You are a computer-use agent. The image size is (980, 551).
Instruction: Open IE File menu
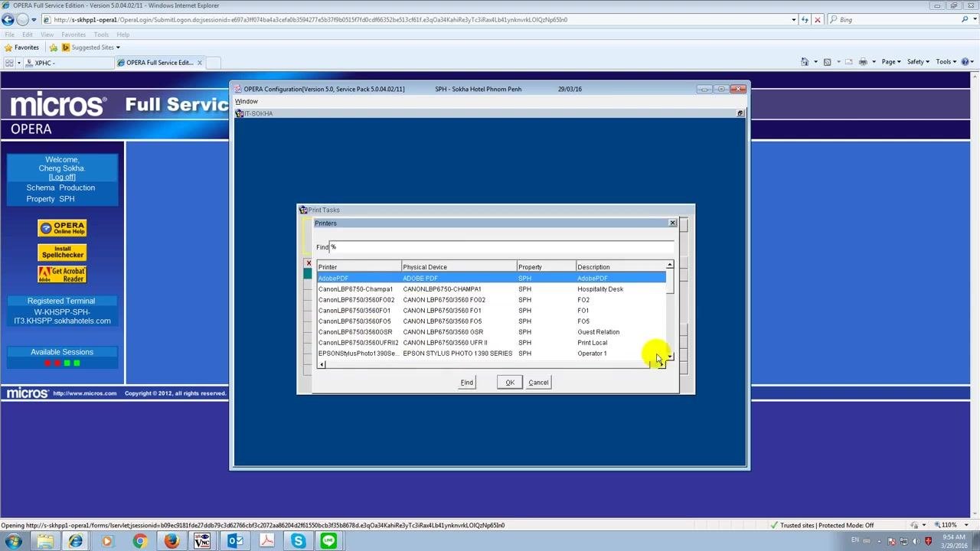10,34
